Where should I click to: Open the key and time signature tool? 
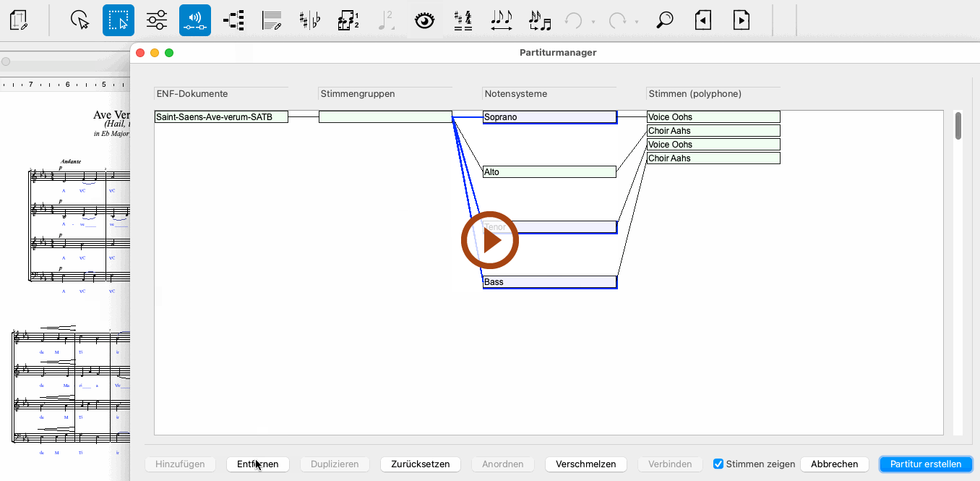463,20
